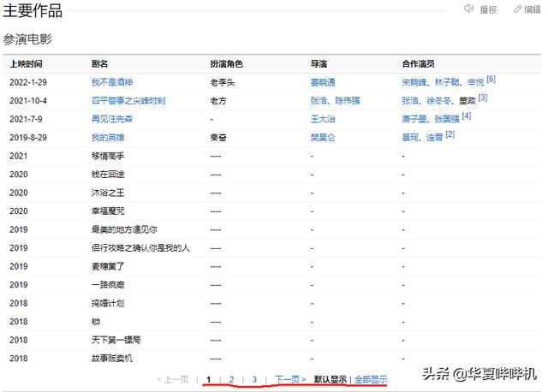Click reference marker [3]

(x=483, y=98)
